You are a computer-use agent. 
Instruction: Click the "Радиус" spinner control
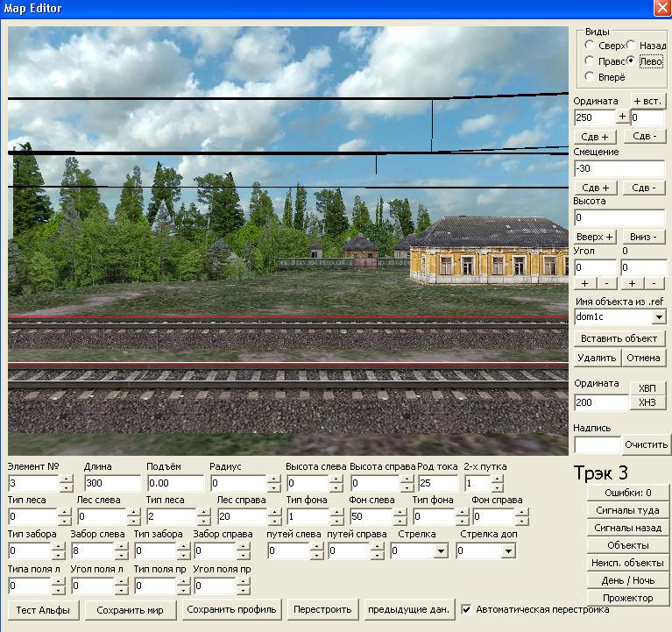pos(273,483)
